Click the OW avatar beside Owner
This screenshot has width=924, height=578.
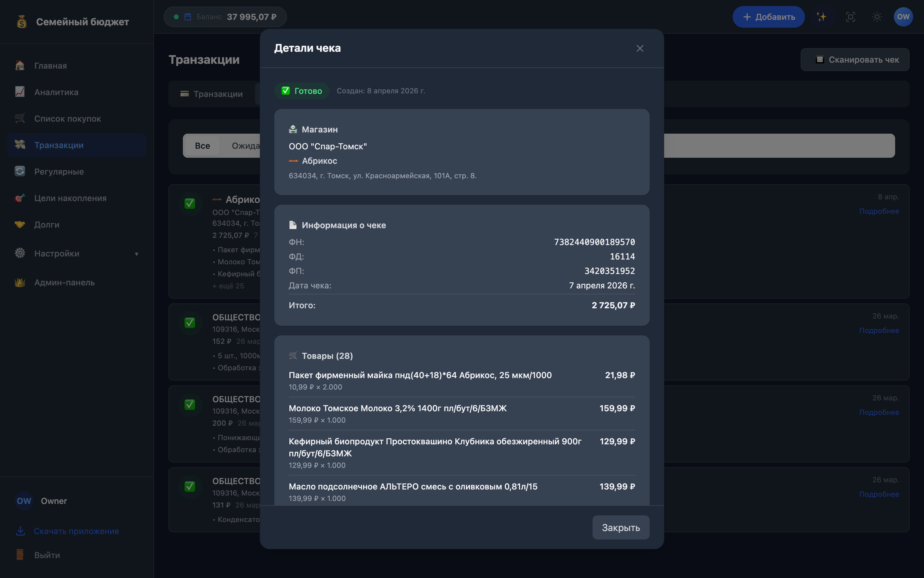[24, 501]
